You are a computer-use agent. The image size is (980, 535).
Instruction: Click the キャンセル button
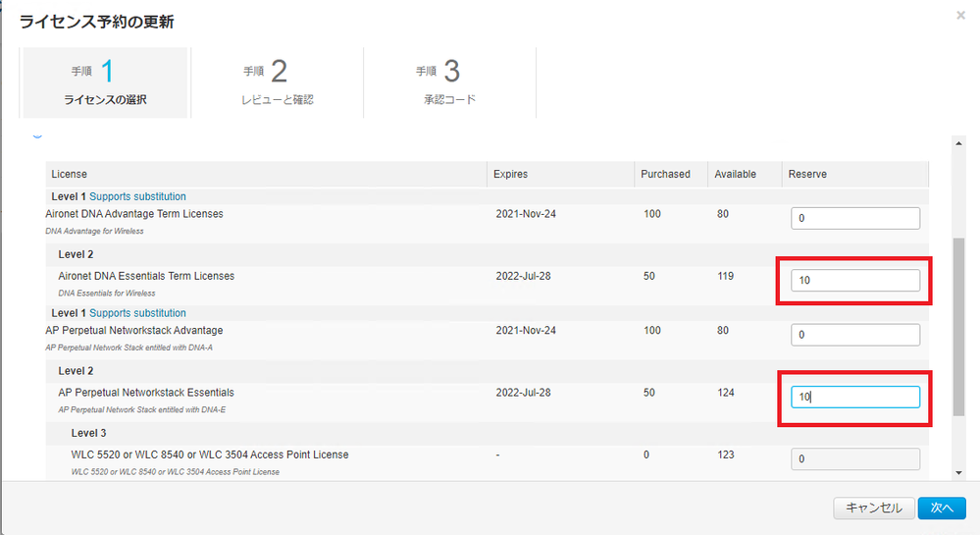pyautogui.click(x=874, y=508)
